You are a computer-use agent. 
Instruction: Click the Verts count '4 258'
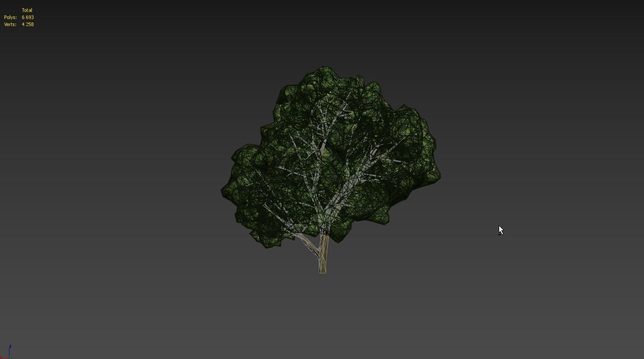pyautogui.click(x=28, y=24)
